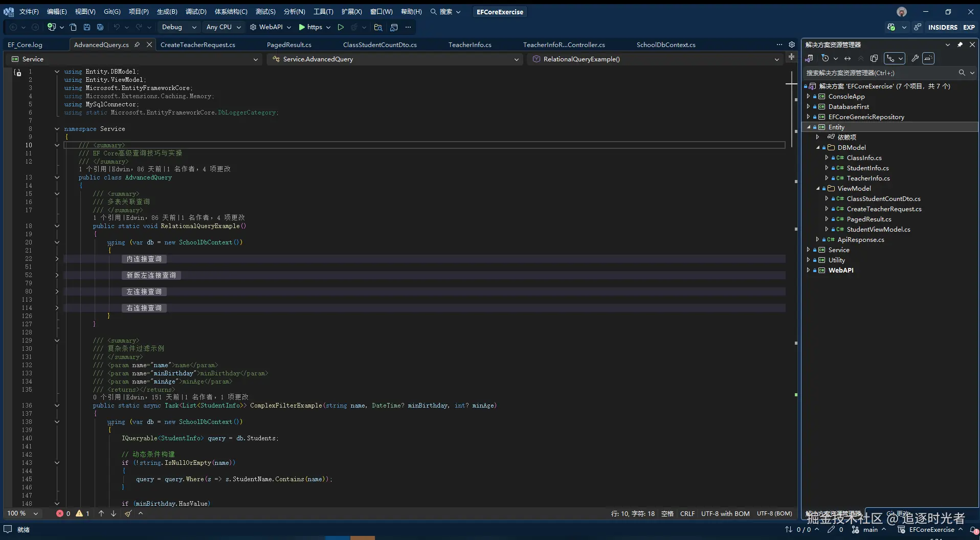
Task: Start debugging with the https button
Action: [310, 27]
